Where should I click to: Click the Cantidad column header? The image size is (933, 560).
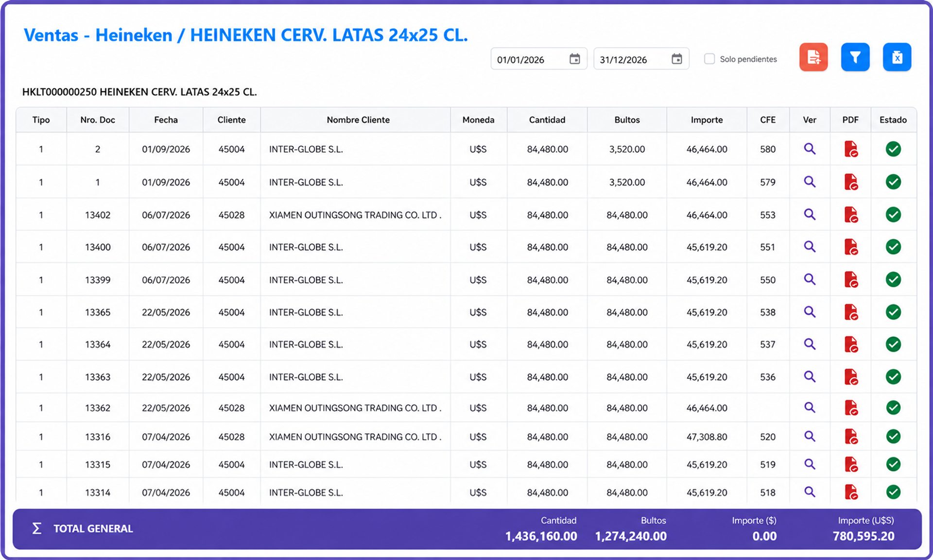pyautogui.click(x=547, y=120)
